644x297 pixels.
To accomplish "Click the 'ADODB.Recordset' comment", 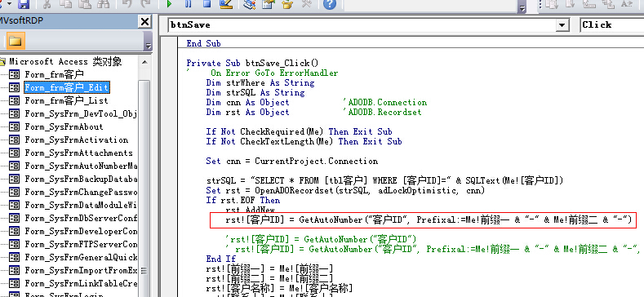I will click(382, 113).
